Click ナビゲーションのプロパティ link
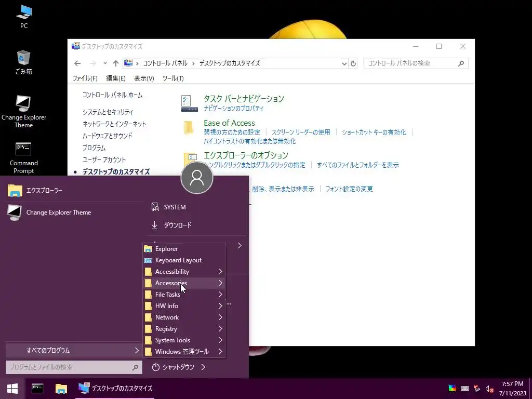 coord(234,109)
